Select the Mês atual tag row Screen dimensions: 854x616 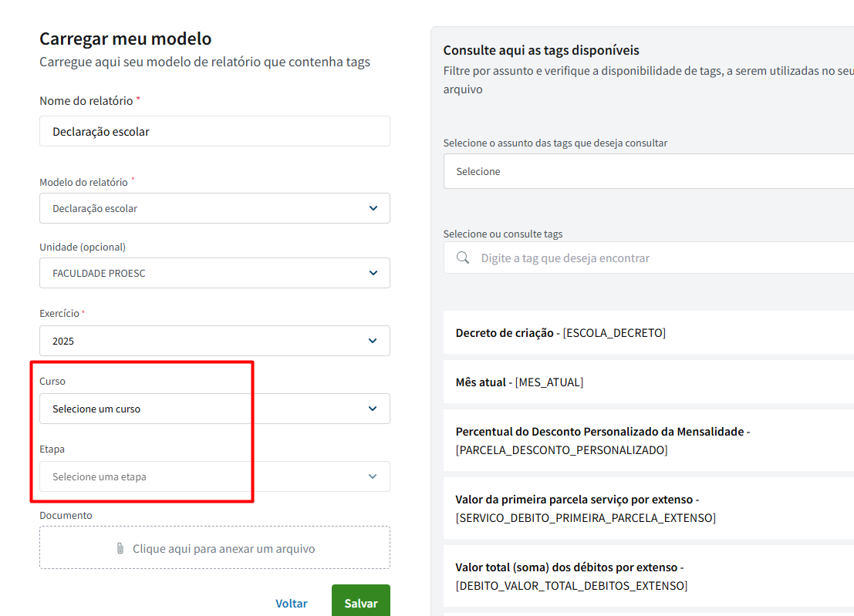point(648,382)
